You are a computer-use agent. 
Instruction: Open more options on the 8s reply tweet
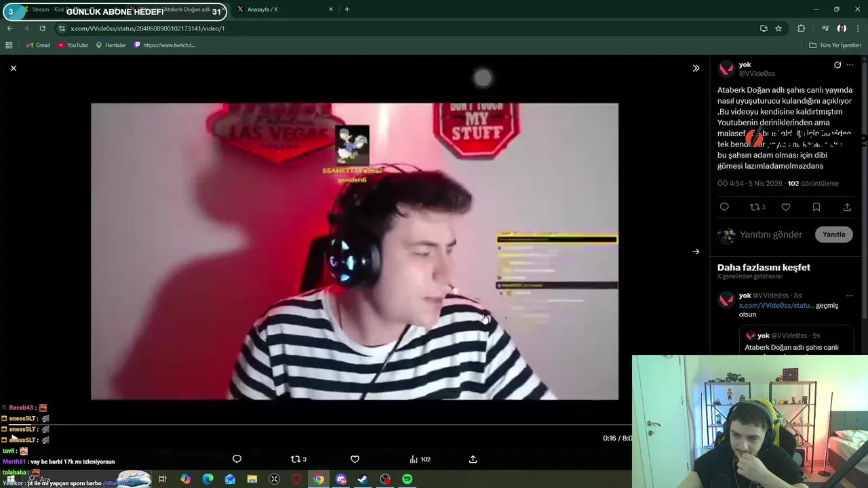pyautogui.click(x=849, y=296)
